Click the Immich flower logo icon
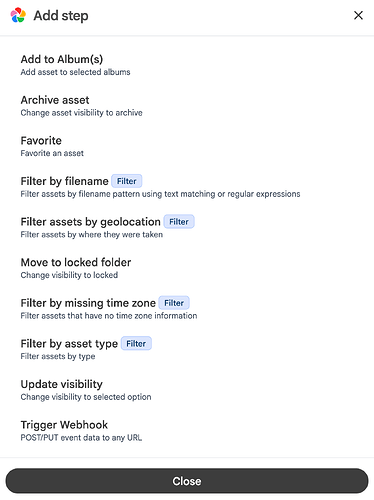Viewport: 374px width, 500px height. pyautogui.click(x=18, y=15)
